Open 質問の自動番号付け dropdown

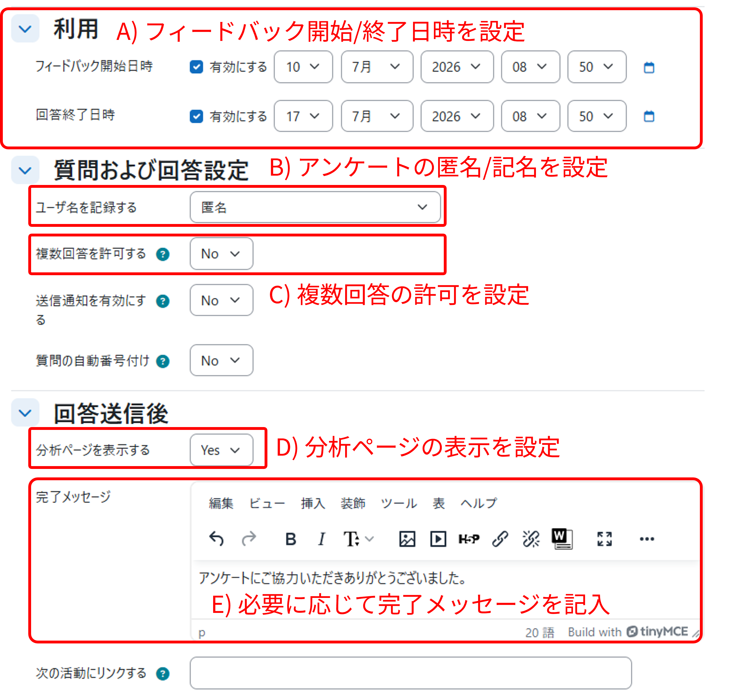[222, 360]
